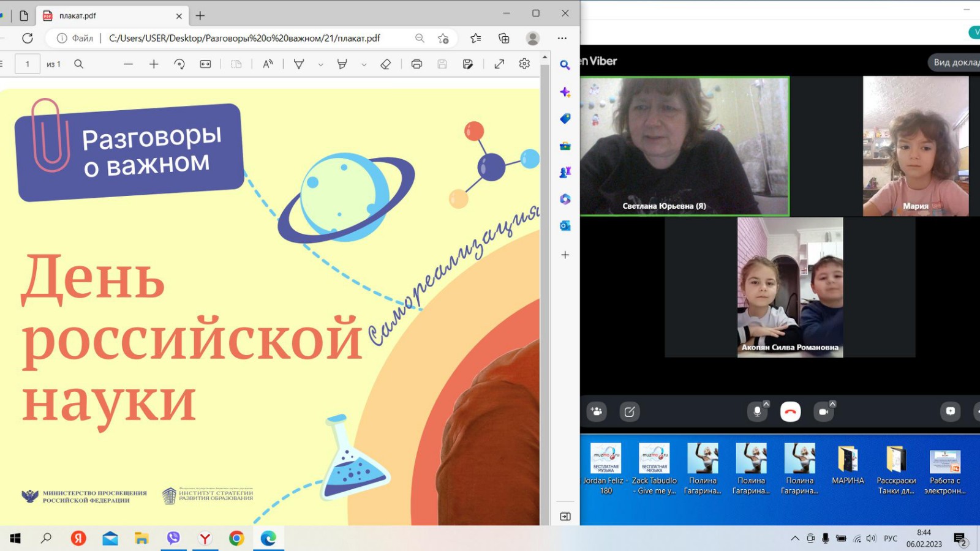980x551 pixels.
Task: Zoom out of the PDF with minus
Action: (128, 64)
